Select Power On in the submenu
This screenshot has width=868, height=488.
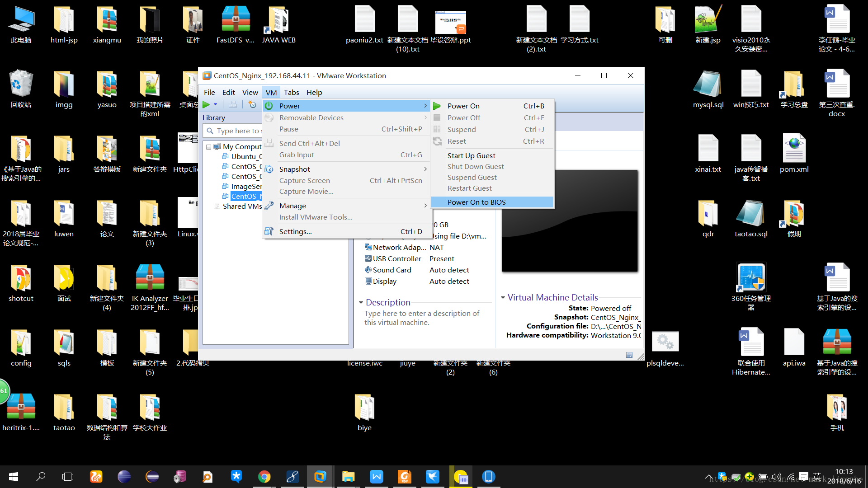[x=492, y=106]
